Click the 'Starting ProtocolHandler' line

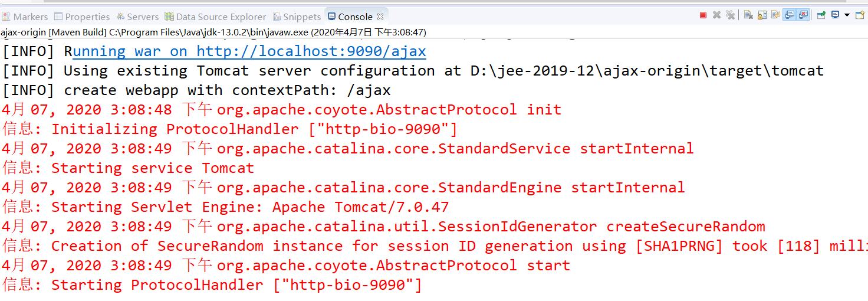(x=212, y=285)
